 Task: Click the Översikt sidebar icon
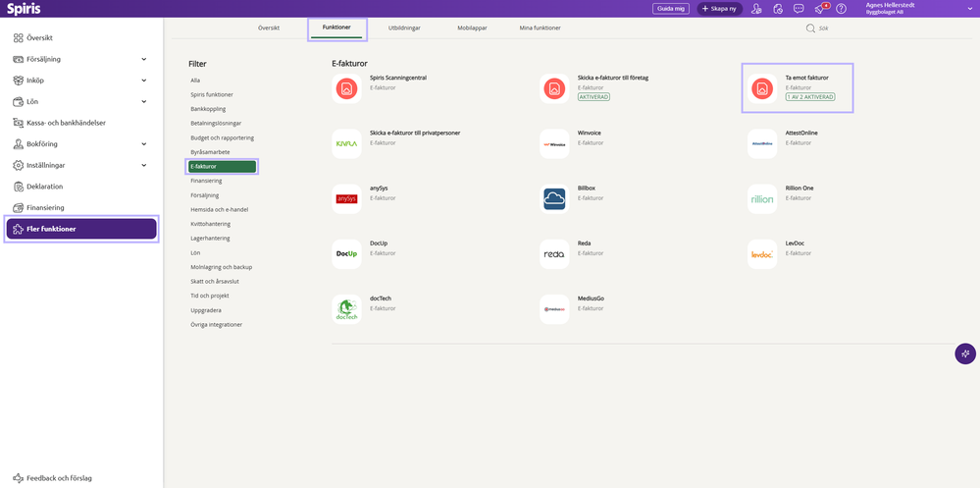18,38
